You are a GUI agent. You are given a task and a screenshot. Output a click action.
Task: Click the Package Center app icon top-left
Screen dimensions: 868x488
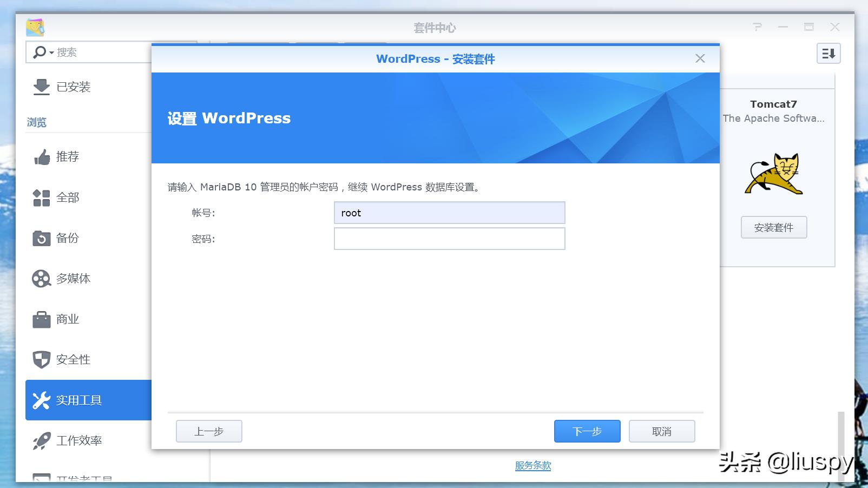click(x=35, y=27)
